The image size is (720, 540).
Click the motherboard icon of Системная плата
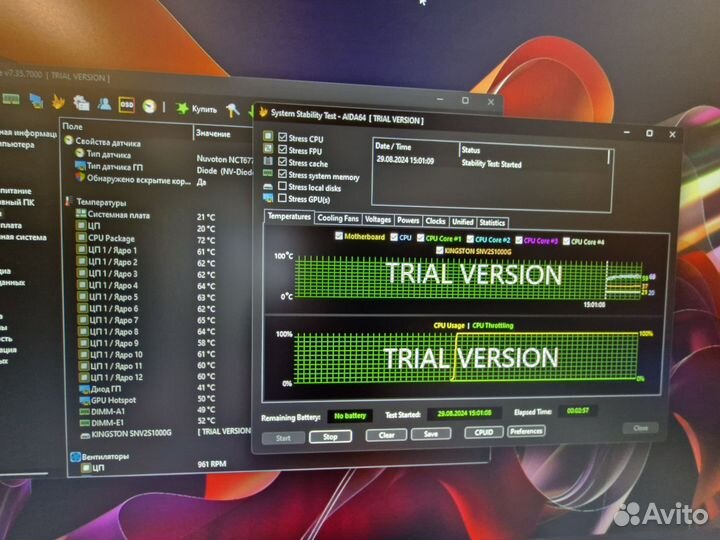point(81,213)
